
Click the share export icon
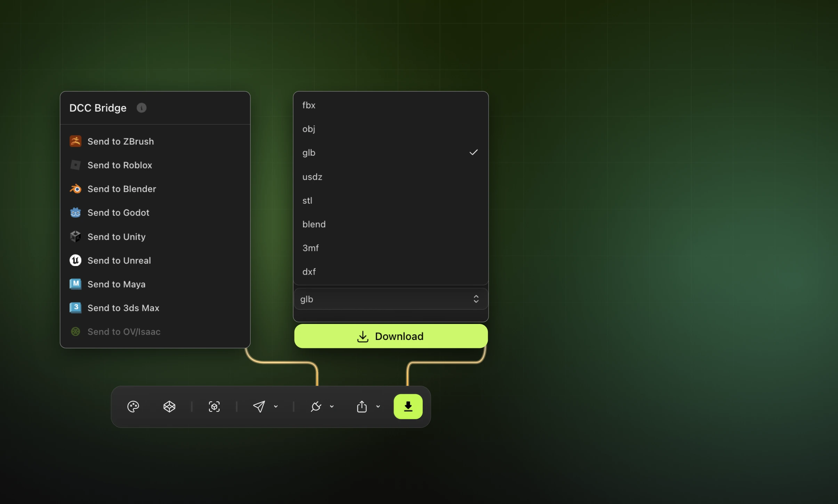pyautogui.click(x=362, y=406)
